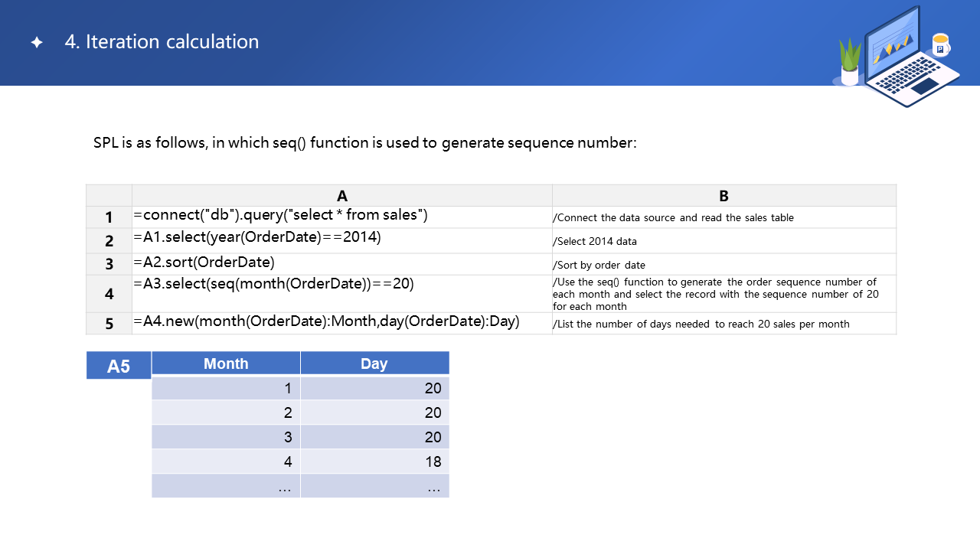Image resolution: width=980 pixels, height=551 pixels.
Task: Select the Day value 18 for month 4
Action: [433, 461]
